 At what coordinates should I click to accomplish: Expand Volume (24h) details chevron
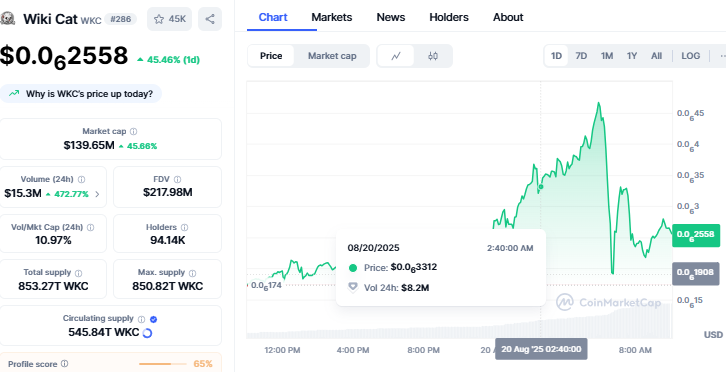point(97,194)
